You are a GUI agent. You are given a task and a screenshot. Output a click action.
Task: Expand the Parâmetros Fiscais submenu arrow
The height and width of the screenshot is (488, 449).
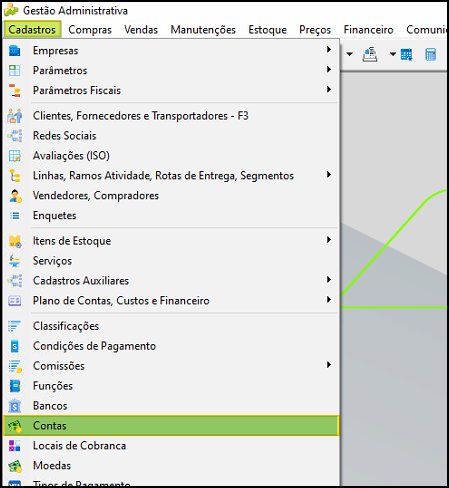(x=329, y=89)
